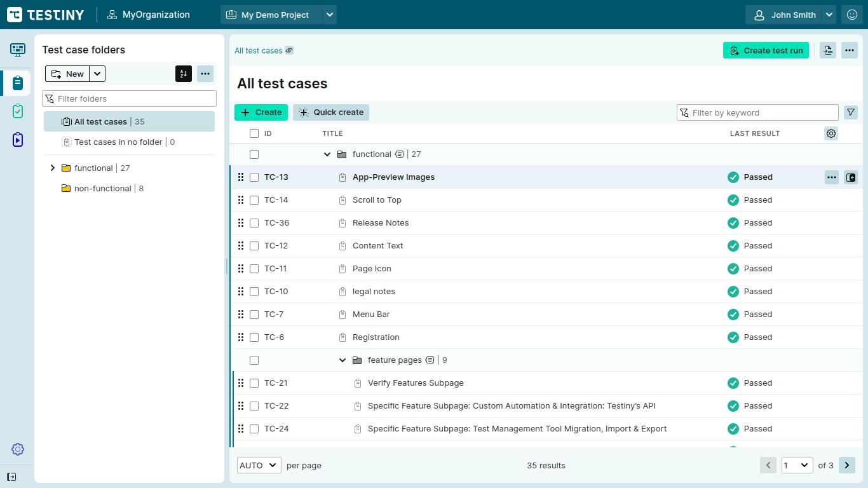Expand the functional folder in tree

[53, 168]
